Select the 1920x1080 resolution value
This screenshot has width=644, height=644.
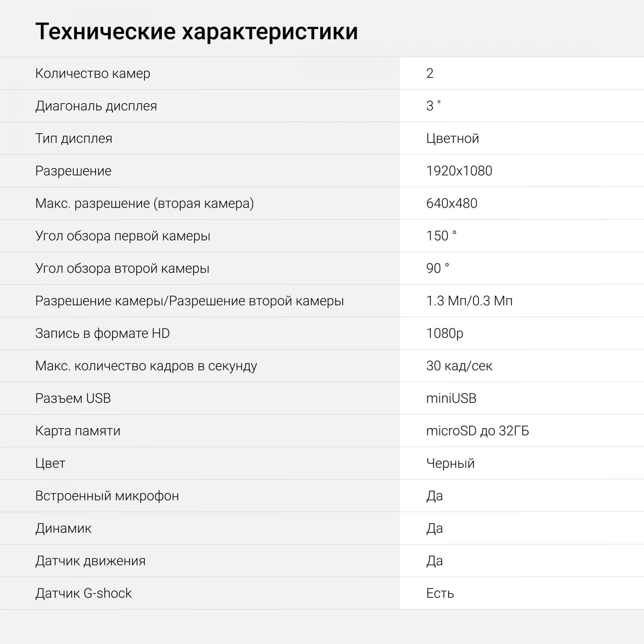coord(459,171)
